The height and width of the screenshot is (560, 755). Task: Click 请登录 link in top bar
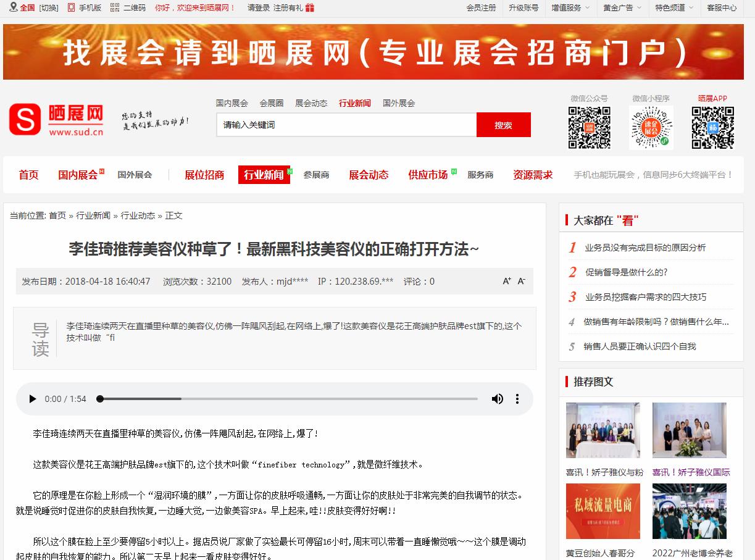click(259, 7)
